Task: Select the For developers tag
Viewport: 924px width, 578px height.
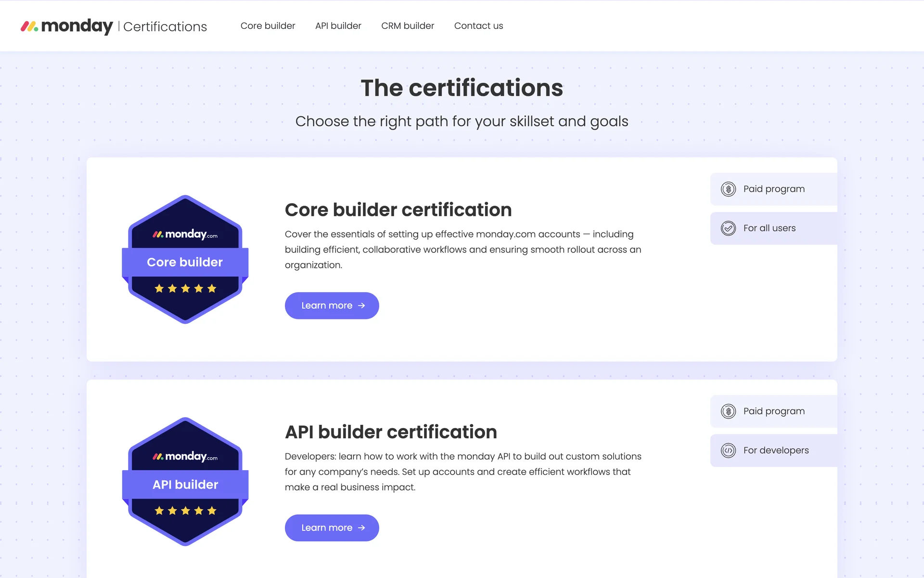Action: [776, 450]
